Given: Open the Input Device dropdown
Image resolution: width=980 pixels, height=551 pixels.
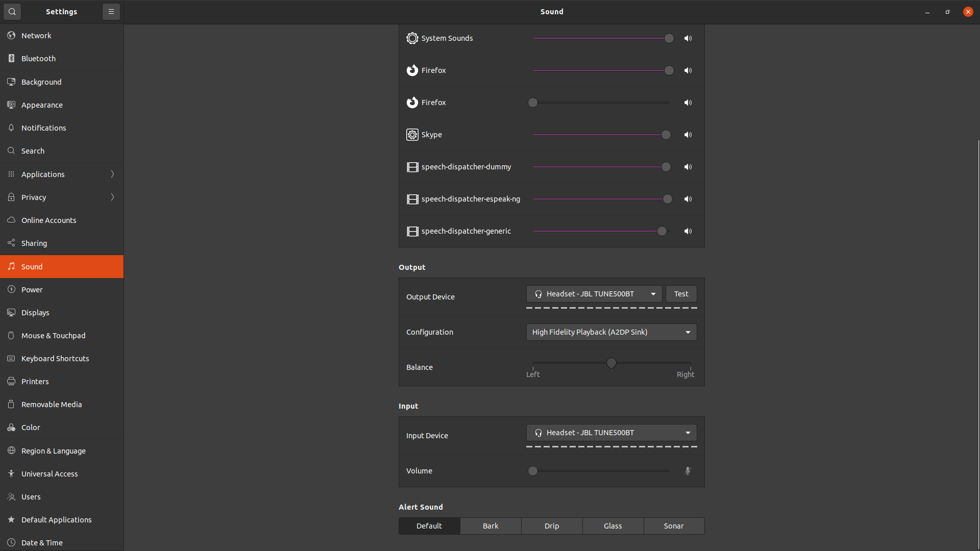Looking at the screenshot, I should pos(611,433).
